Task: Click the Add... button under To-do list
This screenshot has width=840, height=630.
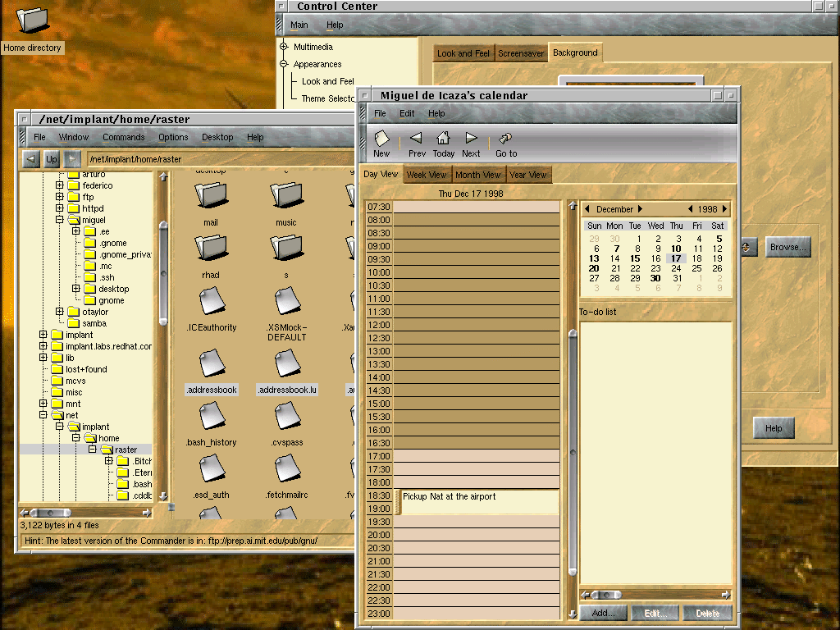Action: [x=603, y=613]
